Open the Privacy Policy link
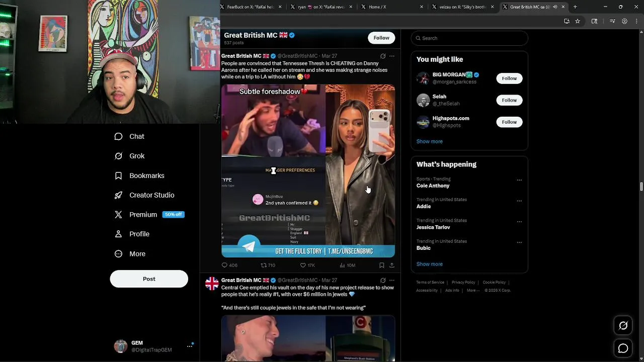 coord(463,283)
